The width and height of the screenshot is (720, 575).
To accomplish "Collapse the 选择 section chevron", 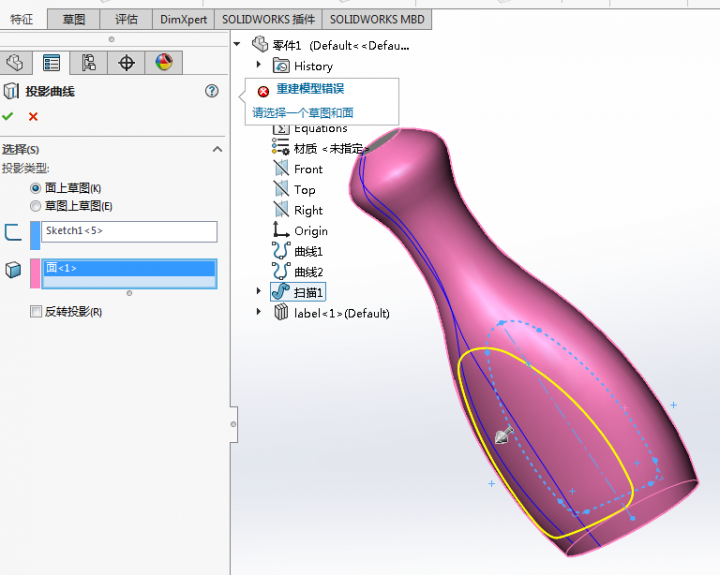I will pos(217,149).
